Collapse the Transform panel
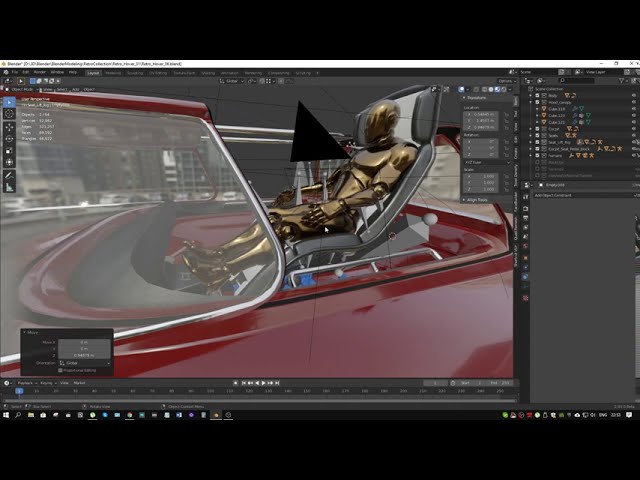This screenshot has height=480, width=640. [464, 98]
